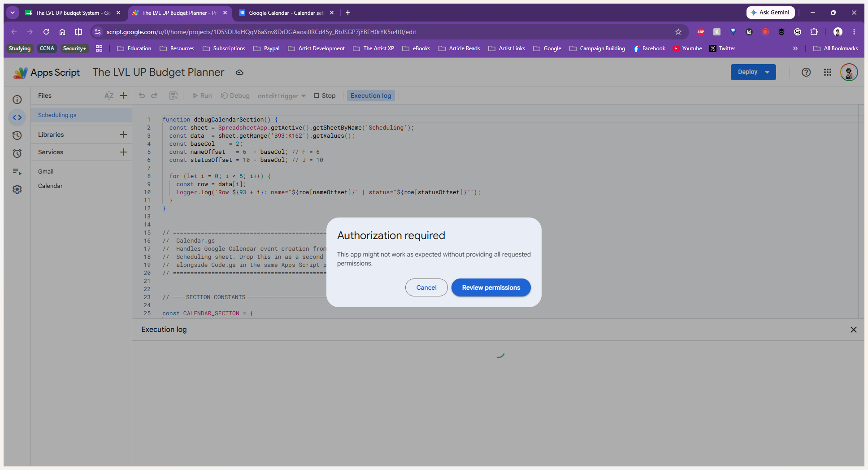The height and width of the screenshot is (470, 868).
Task: Click Review permissions in the dialog
Action: tap(491, 287)
